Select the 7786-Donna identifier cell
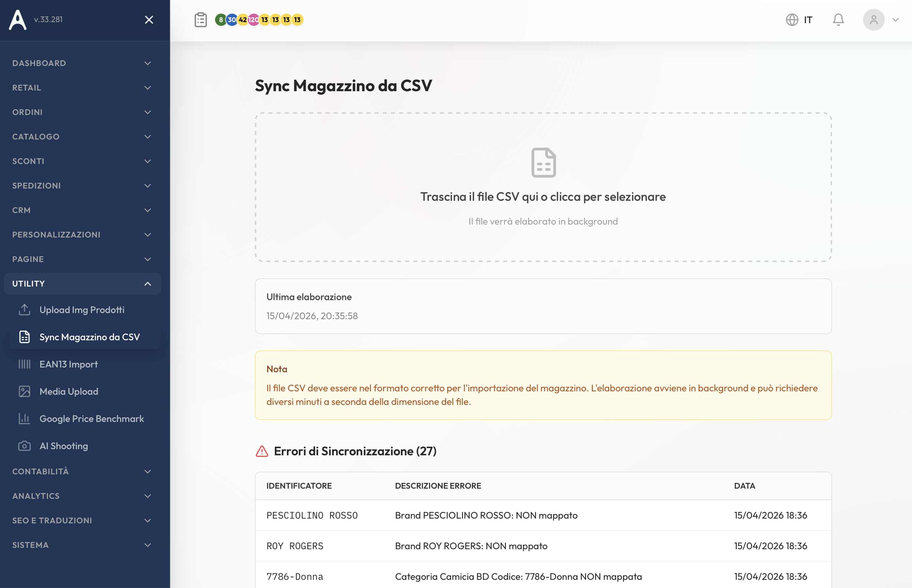This screenshot has height=588, width=912. [295, 576]
